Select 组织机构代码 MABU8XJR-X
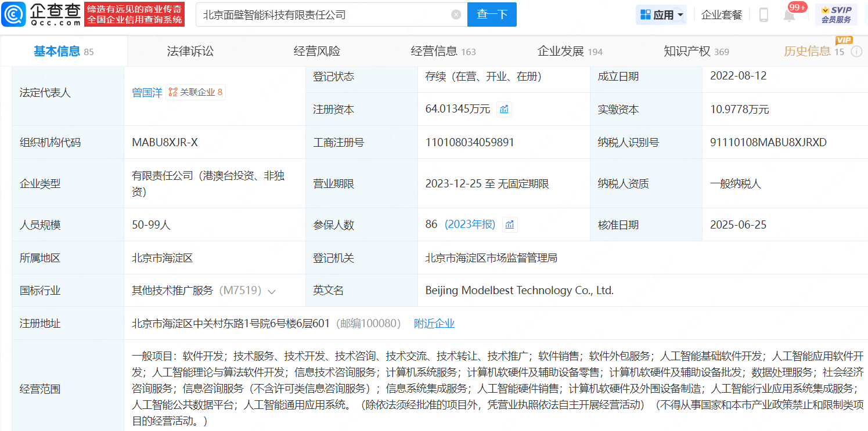This screenshot has width=868, height=431. click(x=165, y=142)
